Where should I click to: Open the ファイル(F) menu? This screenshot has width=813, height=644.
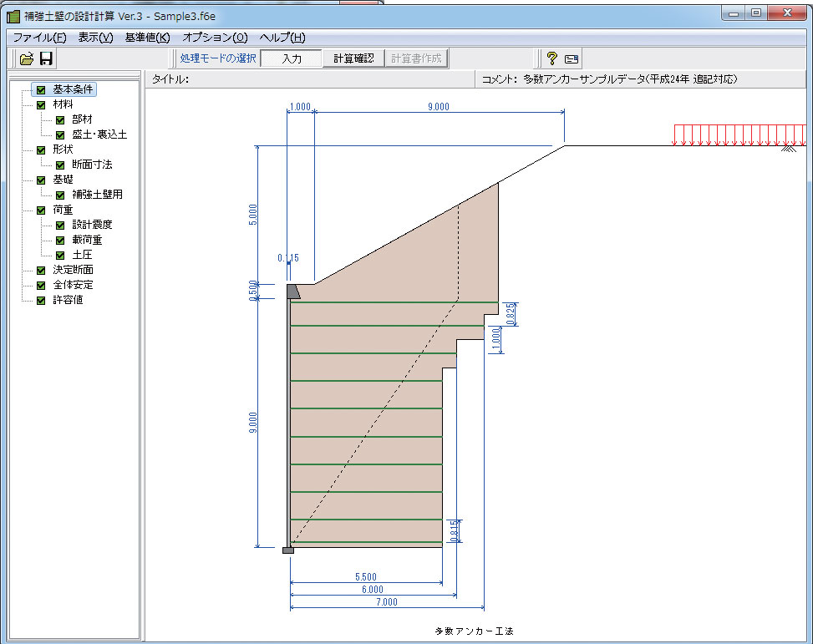[39, 38]
